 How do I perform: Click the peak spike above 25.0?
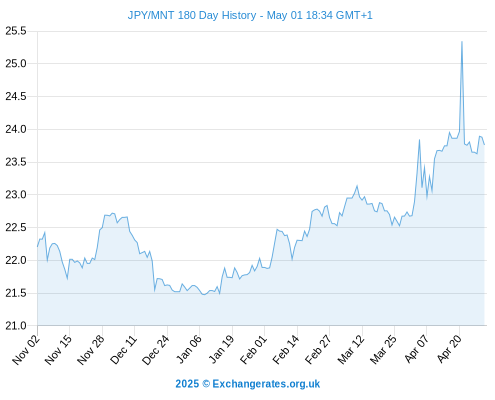pos(462,42)
